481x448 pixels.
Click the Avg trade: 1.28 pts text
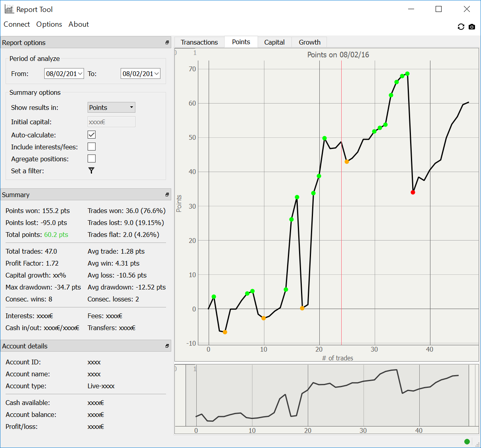[x=116, y=251]
